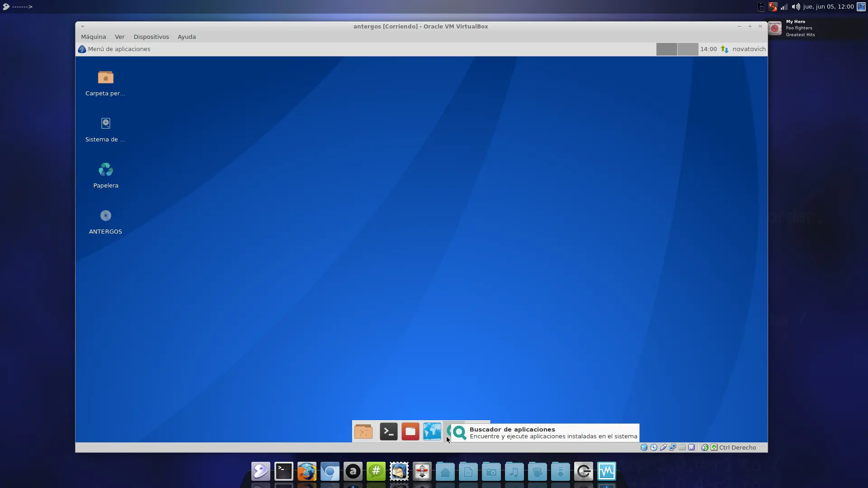Open the Ver menu in VirtualBox
This screenshot has width=868, height=488.
click(119, 37)
